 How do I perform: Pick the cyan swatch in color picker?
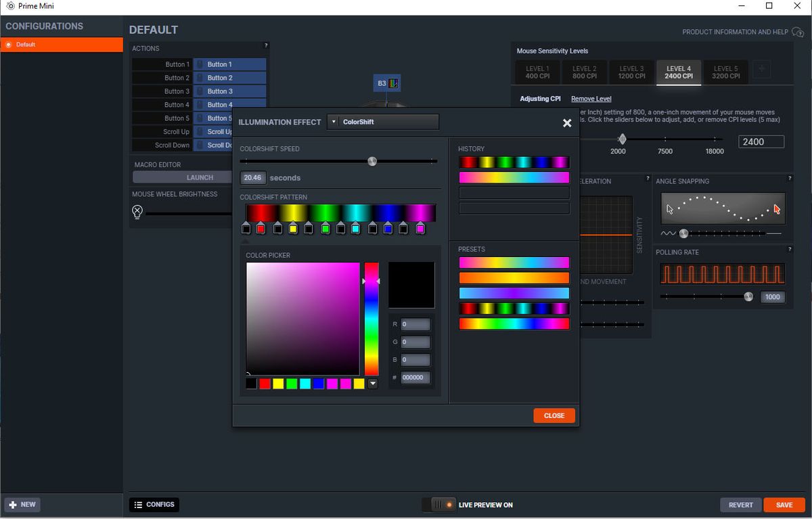(x=305, y=384)
